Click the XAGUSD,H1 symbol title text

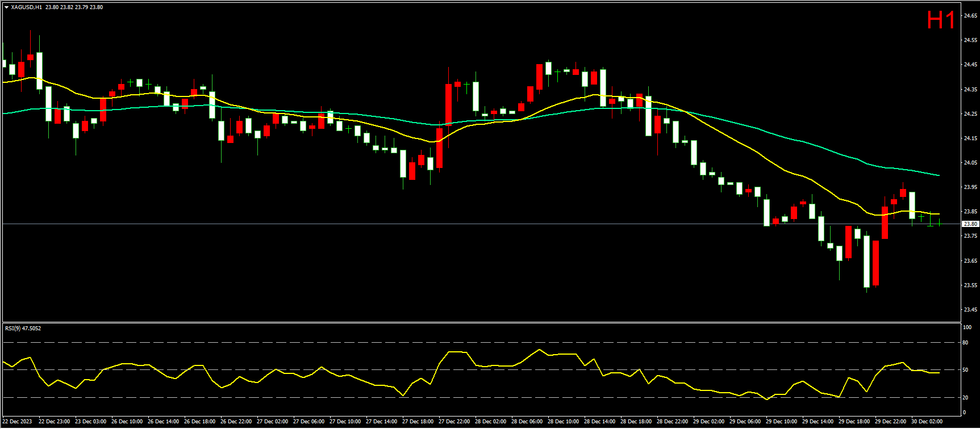click(26, 7)
